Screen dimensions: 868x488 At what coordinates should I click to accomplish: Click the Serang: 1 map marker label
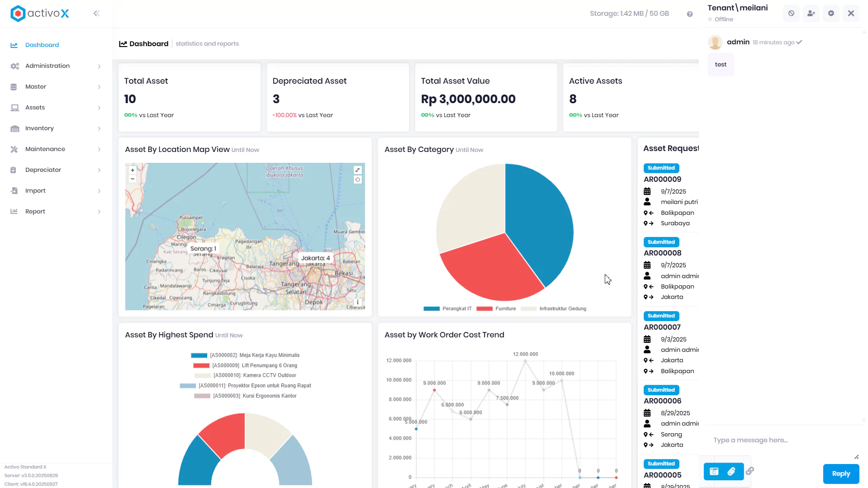(203, 249)
